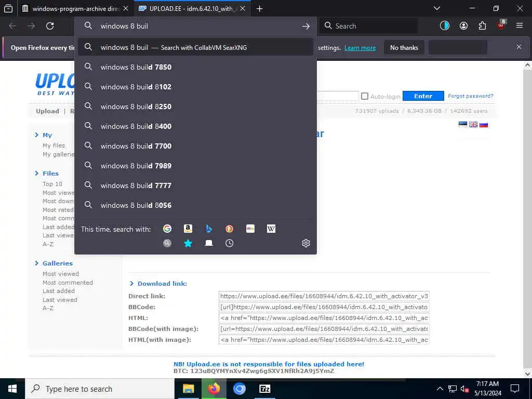Open the Upload menu link
Image resolution: width=532 pixels, height=399 pixels.
tap(47, 111)
